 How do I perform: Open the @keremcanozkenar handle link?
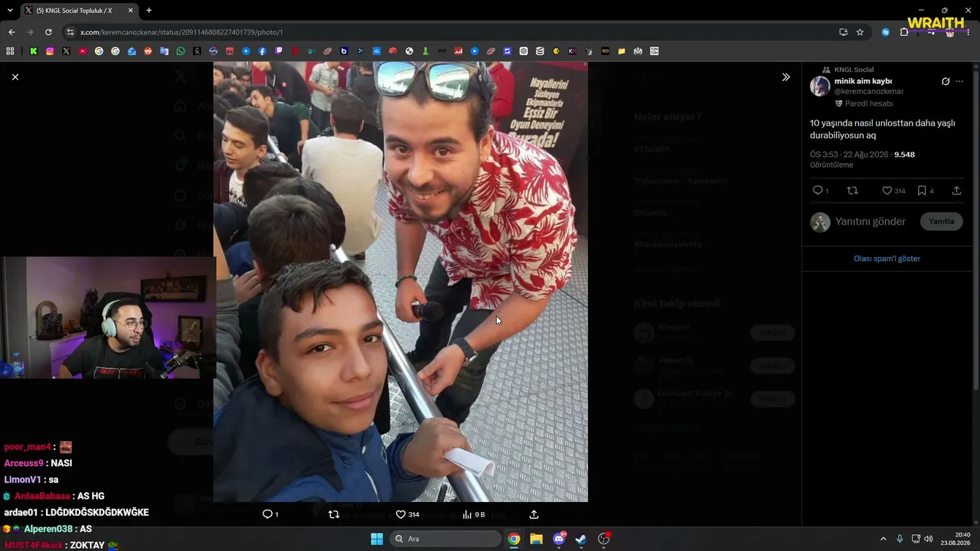[x=869, y=92]
